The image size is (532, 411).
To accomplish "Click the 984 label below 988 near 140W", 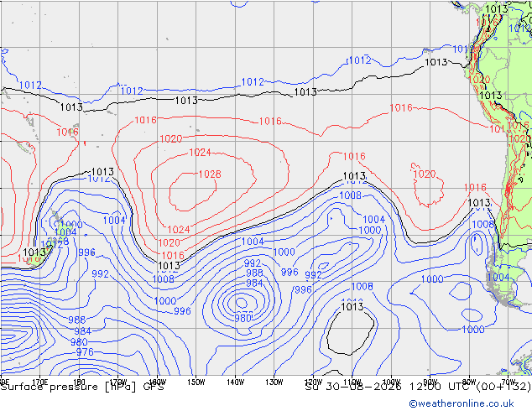I will click(x=254, y=283).
